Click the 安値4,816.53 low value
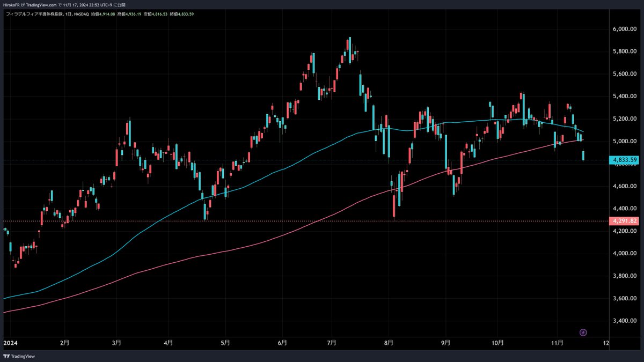Viewport: 644px width, 362px height. [x=156, y=14]
